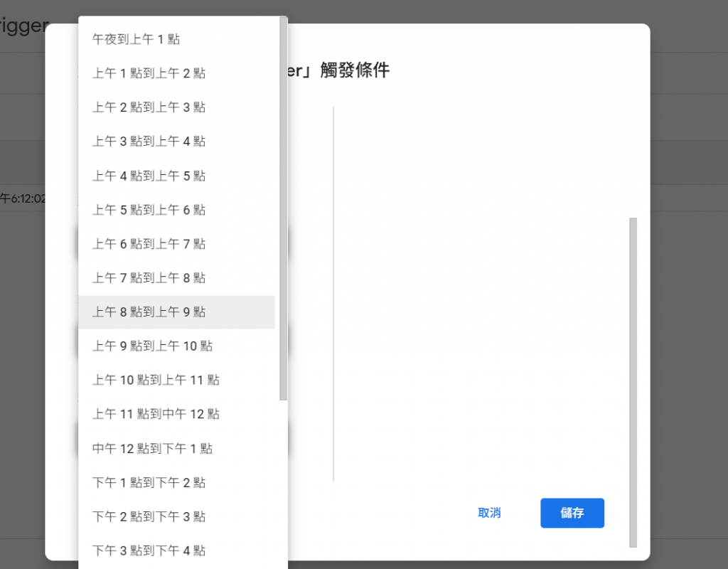
Task: Pick 上午 11 點到中午 12 點
Action: (x=176, y=414)
